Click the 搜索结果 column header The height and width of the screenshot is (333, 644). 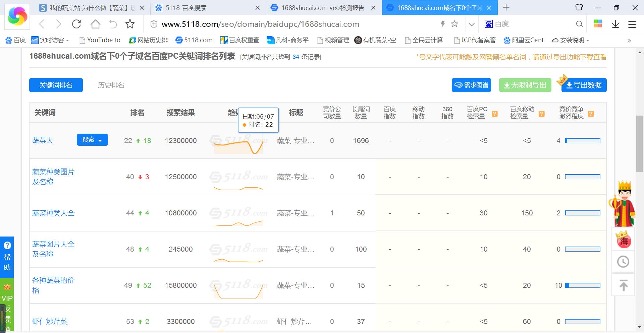tap(181, 113)
